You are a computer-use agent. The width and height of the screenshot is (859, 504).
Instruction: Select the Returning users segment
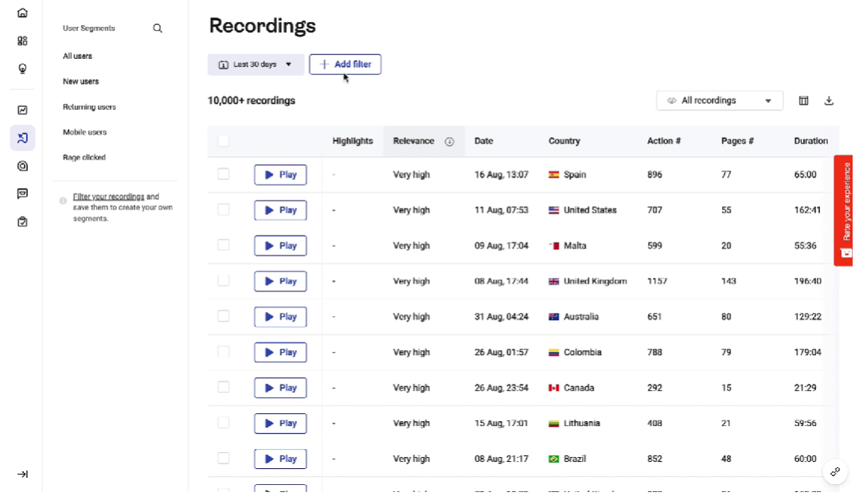point(89,107)
